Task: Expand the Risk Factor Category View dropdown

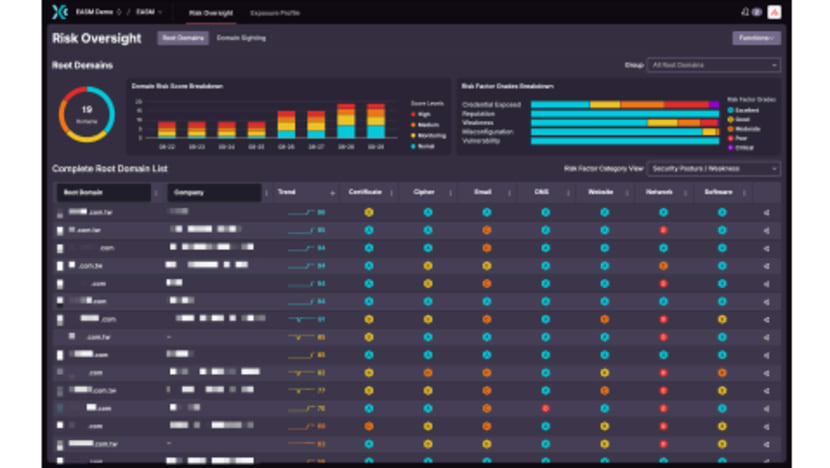Action: click(713, 169)
